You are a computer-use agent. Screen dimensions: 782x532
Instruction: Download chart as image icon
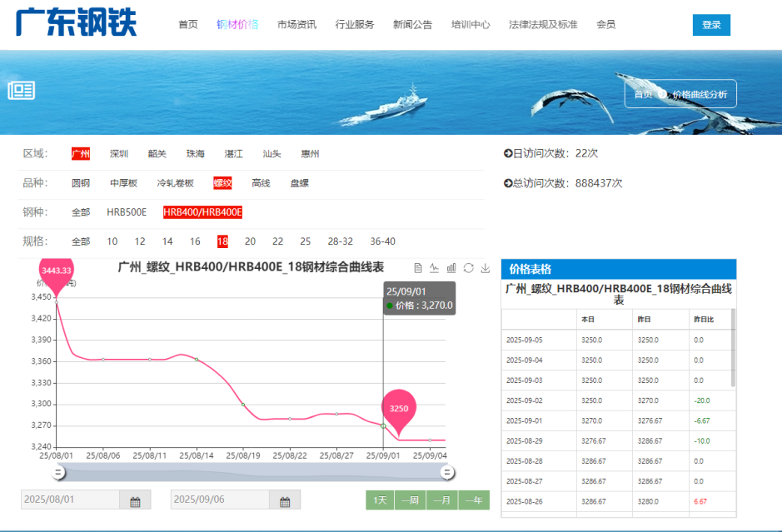(x=485, y=268)
